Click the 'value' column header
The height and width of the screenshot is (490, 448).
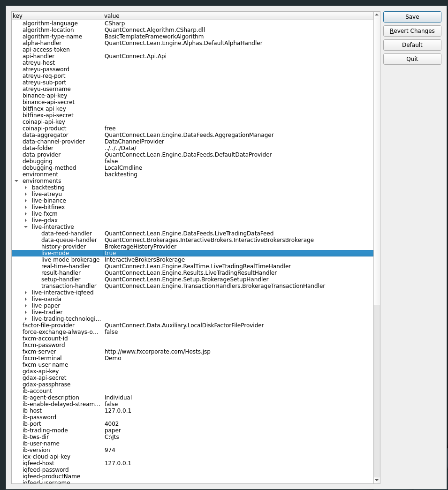[x=238, y=16]
